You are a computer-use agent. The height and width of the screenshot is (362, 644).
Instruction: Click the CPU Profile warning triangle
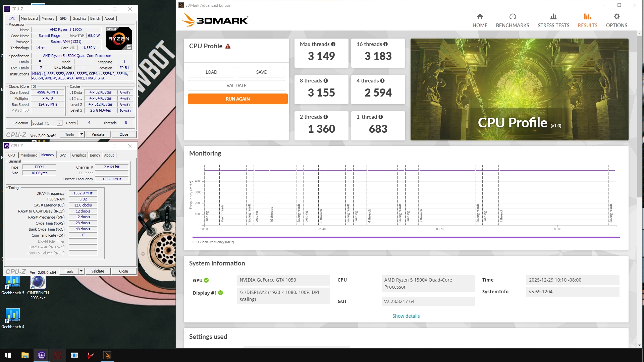tap(228, 46)
